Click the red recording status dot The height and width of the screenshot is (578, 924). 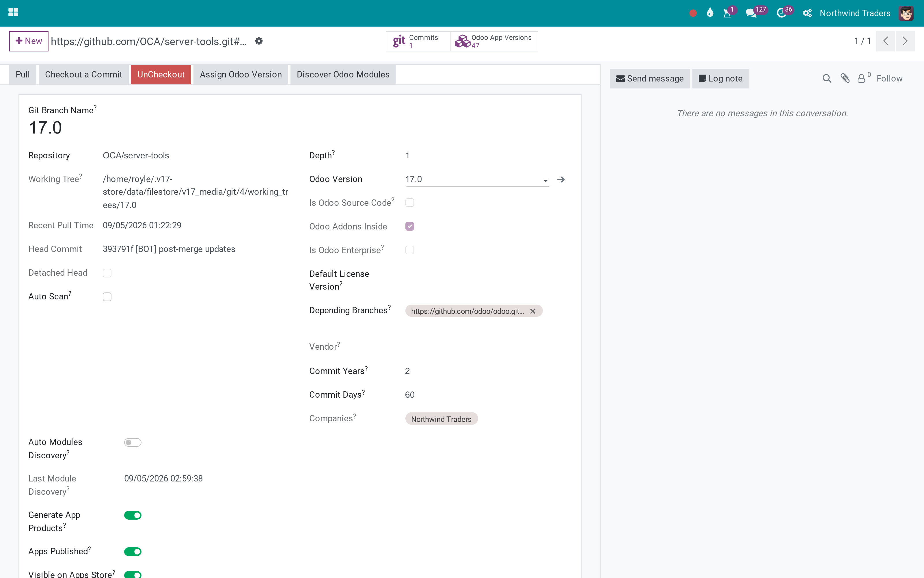pyautogui.click(x=693, y=13)
